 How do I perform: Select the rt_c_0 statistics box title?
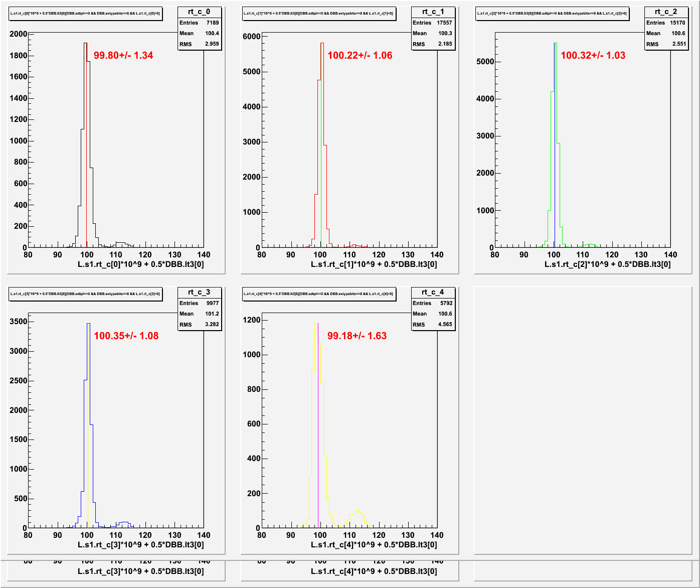tap(199, 12)
